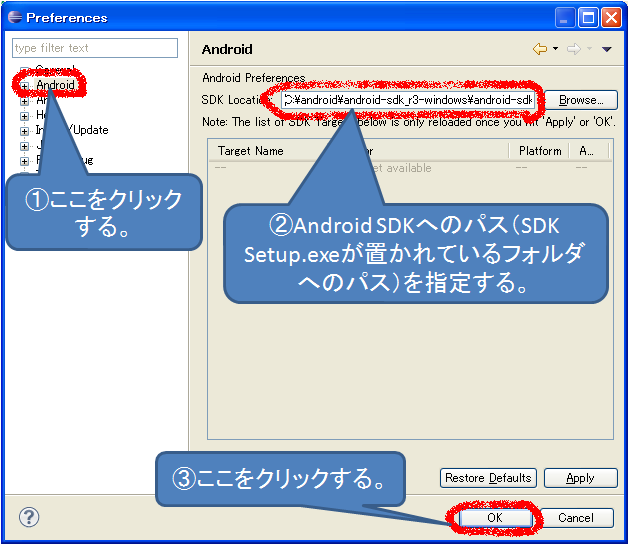
Task: Click the Platform column header
Action: [540, 151]
